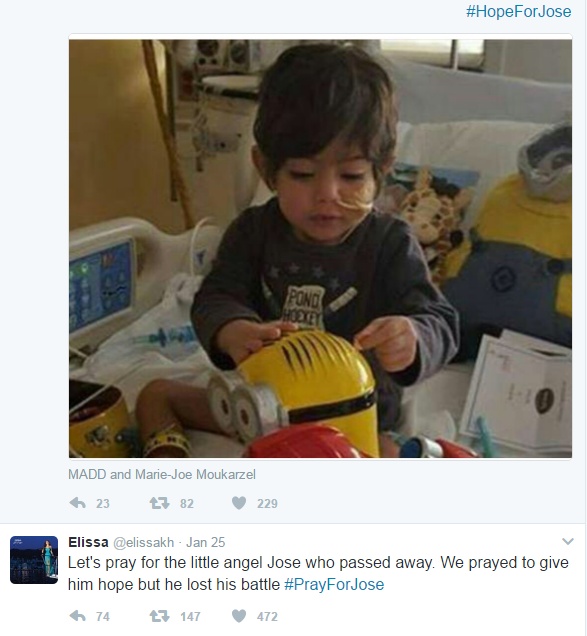
Task: Open the #HopeForJose hashtag
Action: 518,11
